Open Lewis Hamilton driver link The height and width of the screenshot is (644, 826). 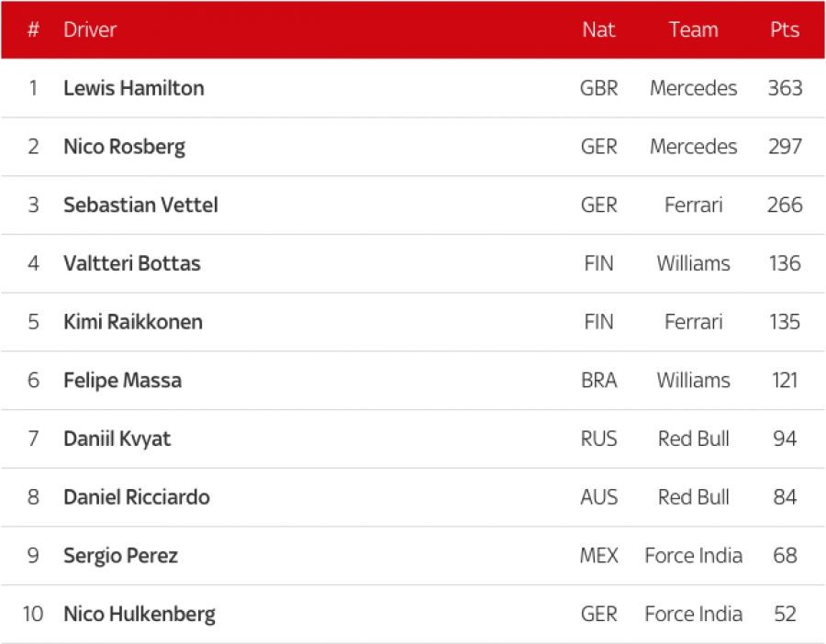click(x=134, y=88)
